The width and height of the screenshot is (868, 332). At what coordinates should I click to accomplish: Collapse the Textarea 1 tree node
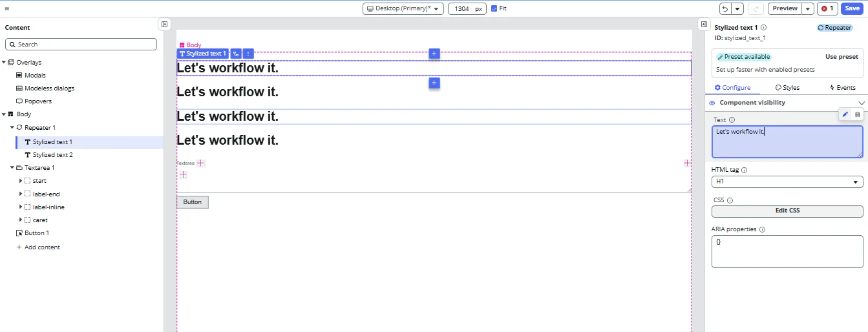coord(12,168)
